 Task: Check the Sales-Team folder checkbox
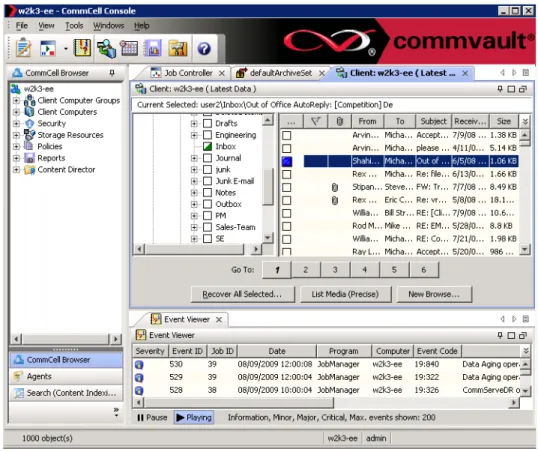[x=207, y=227]
